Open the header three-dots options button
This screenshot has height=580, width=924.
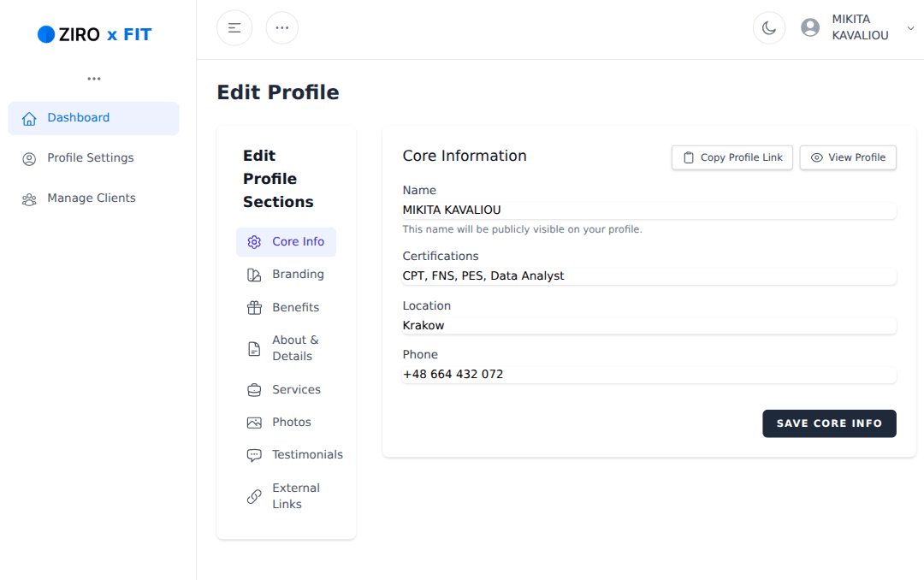click(x=282, y=27)
